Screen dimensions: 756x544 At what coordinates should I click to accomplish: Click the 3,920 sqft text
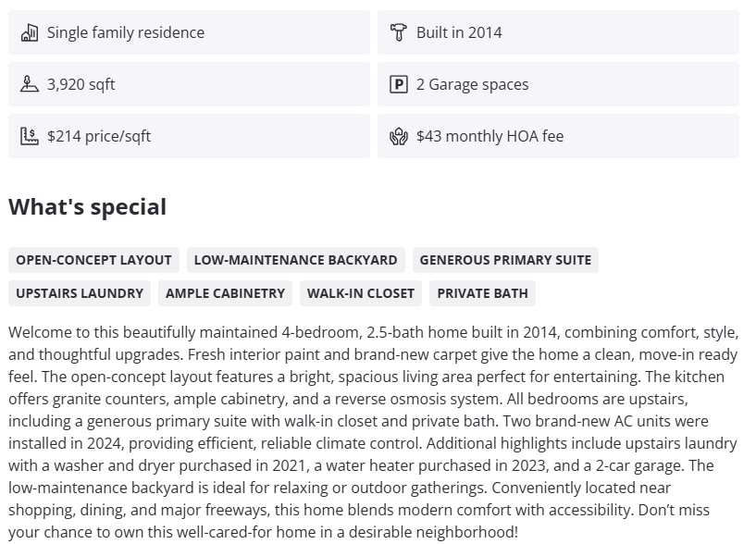coord(81,84)
